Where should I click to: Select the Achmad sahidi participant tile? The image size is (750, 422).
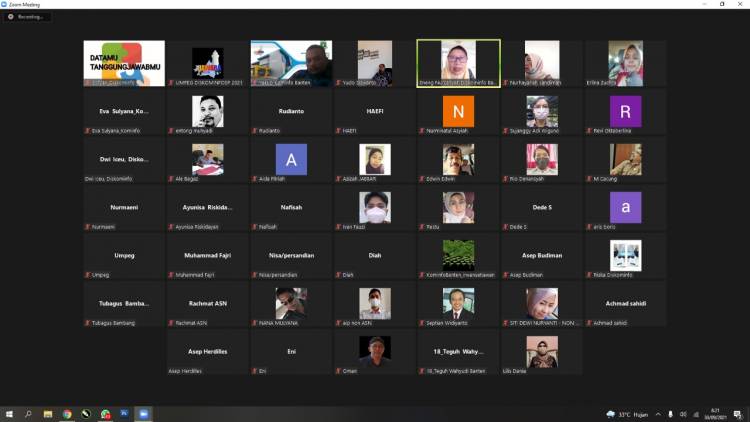point(626,304)
